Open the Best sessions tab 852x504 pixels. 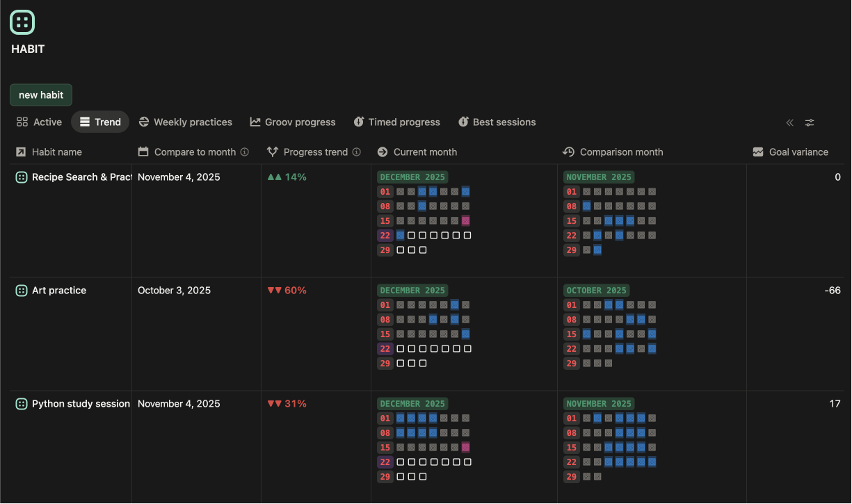tap(497, 122)
